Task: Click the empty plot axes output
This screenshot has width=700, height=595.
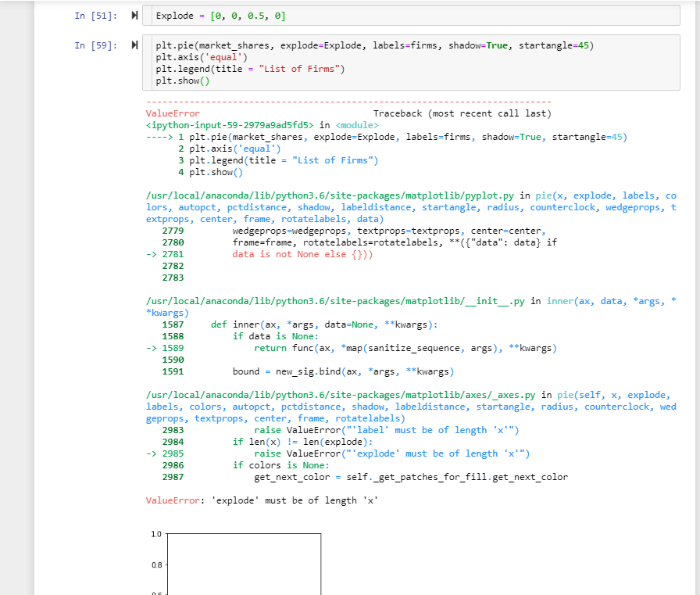Action: [243, 563]
